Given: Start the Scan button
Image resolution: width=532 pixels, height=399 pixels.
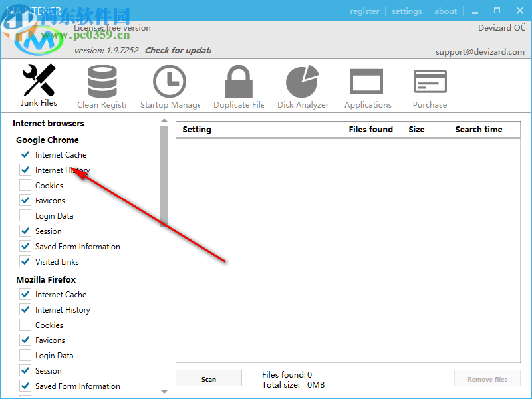Looking at the screenshot, I should [x=209, y=378].
